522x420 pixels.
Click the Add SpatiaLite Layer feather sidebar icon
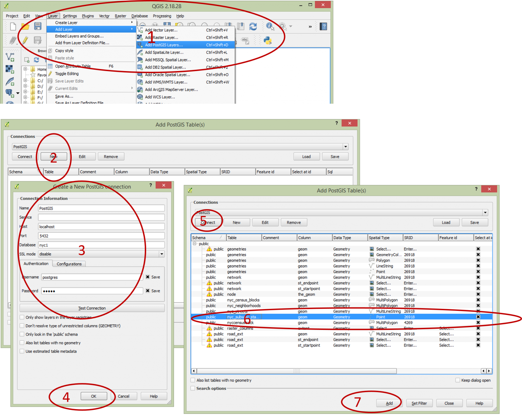pyautogui.click(x=10, y=82)
